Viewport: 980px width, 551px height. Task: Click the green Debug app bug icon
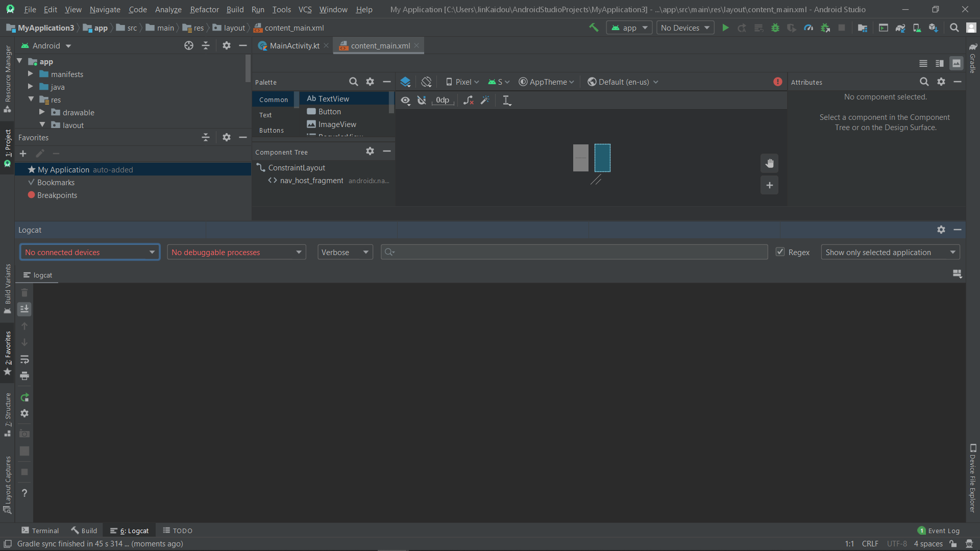coord(775,28)
